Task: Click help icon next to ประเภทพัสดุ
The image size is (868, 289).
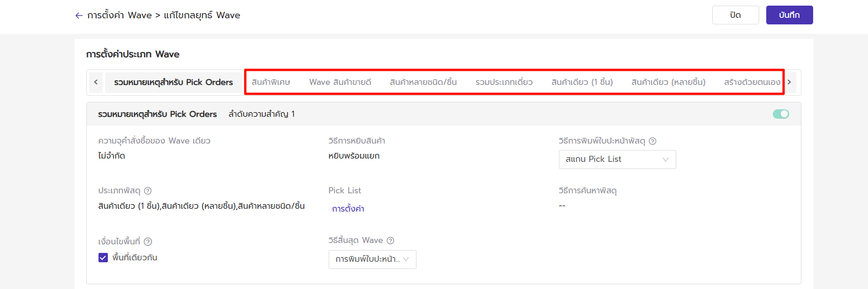Action: point(148,190)
